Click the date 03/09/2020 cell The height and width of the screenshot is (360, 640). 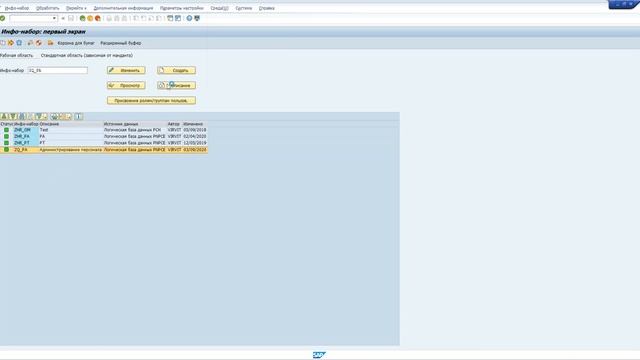(195, 150)
